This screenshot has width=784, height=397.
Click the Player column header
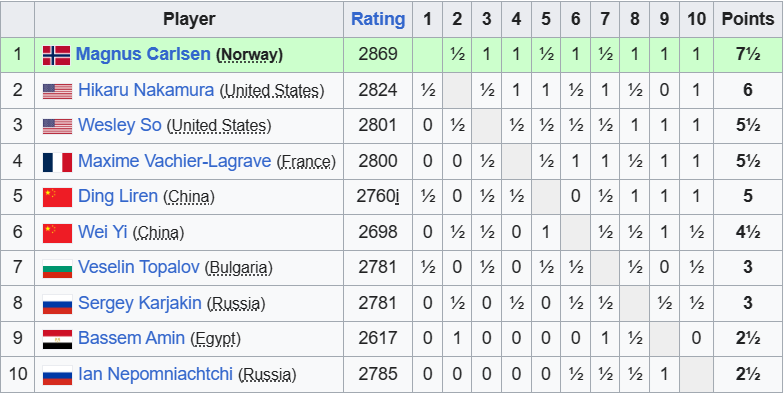point(189,19)
